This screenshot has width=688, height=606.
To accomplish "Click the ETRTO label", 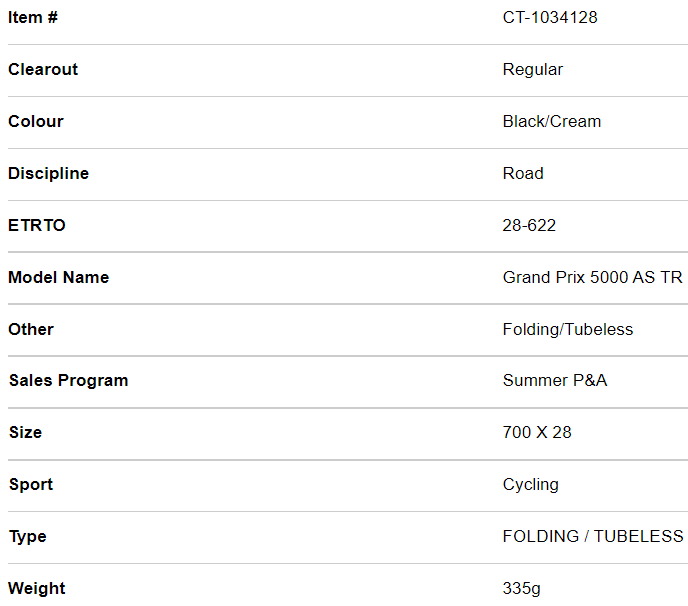I will tap(37, 225).
